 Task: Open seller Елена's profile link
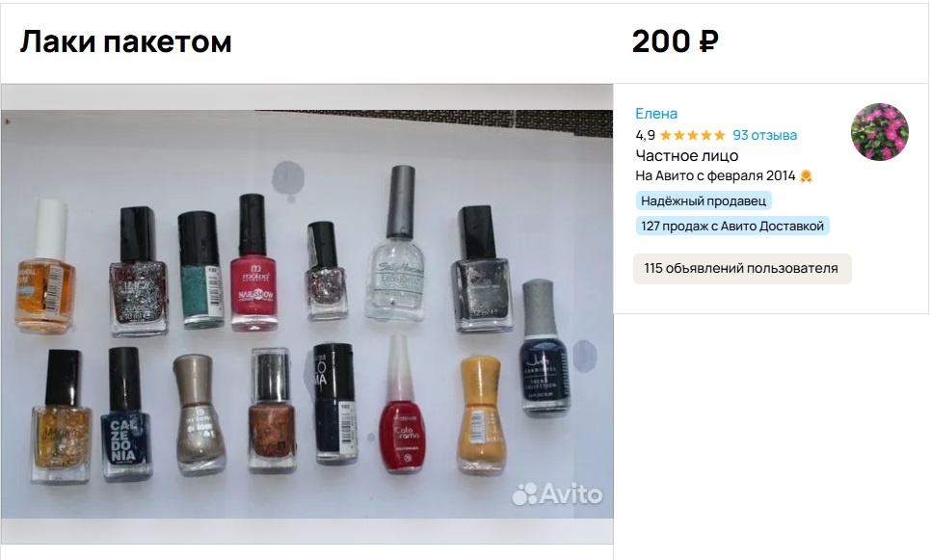pyautogui.click(x=656, y=114)
